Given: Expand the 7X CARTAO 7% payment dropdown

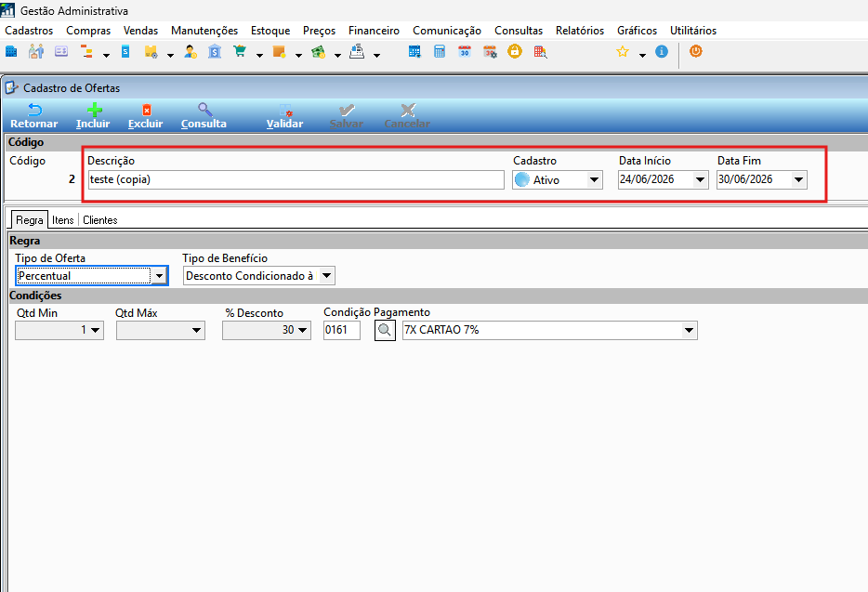Looking at the screenshot, I should (690, 331).
